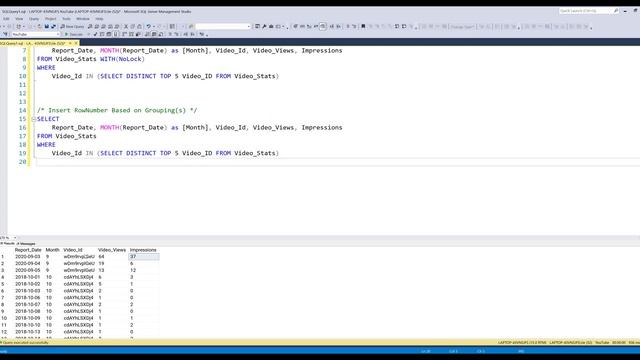Open the View menu
The width and height of the screenshot is (640, 360).
(19, 19)
